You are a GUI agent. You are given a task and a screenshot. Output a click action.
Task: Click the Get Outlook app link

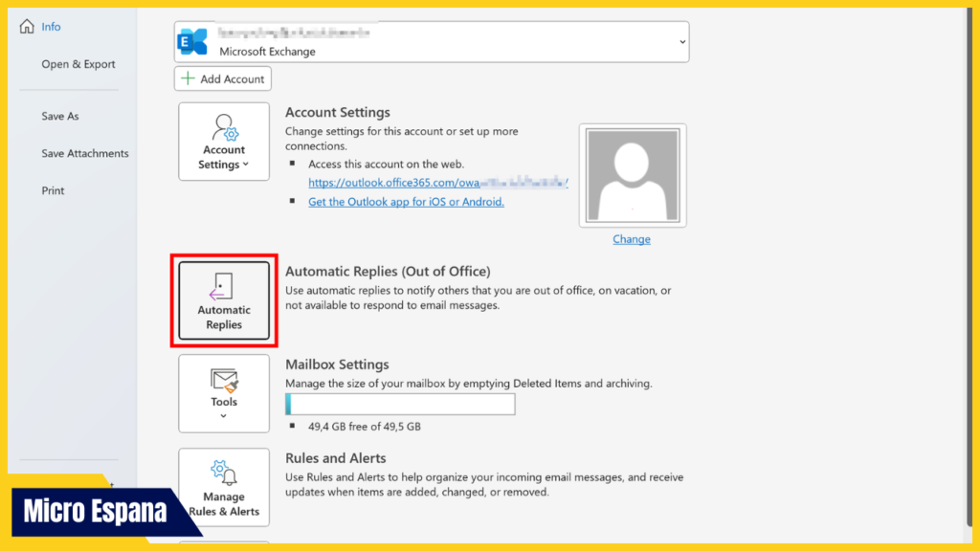[406, 201]
